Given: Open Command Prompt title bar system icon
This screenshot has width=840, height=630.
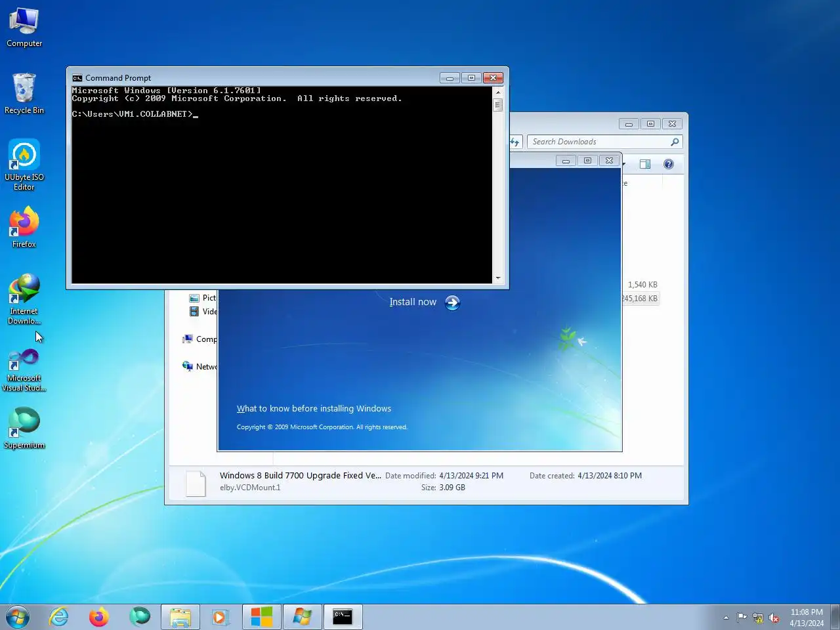Looking at the screenshot, I should [77, 77].
